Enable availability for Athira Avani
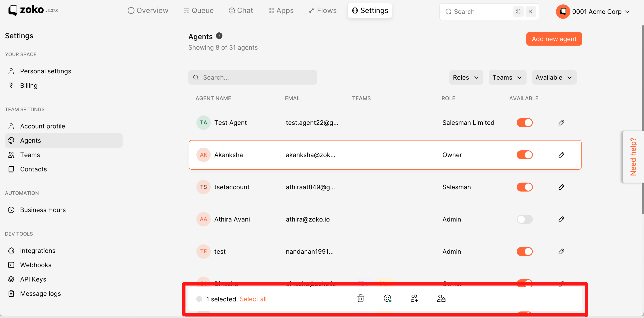 [x=525, y=219]
